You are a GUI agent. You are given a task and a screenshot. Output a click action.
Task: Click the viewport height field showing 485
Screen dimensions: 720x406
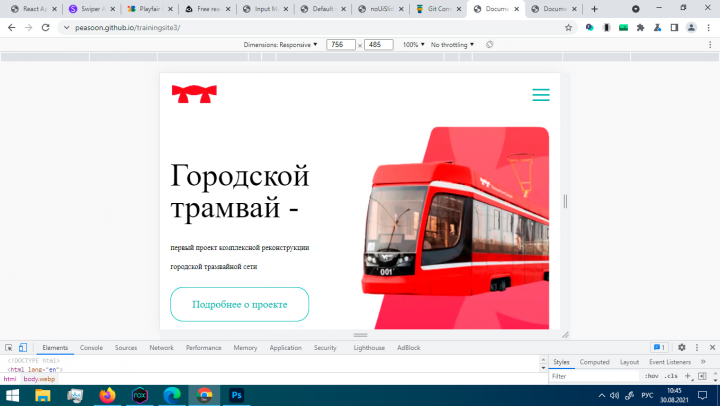[x=378, y=45]
